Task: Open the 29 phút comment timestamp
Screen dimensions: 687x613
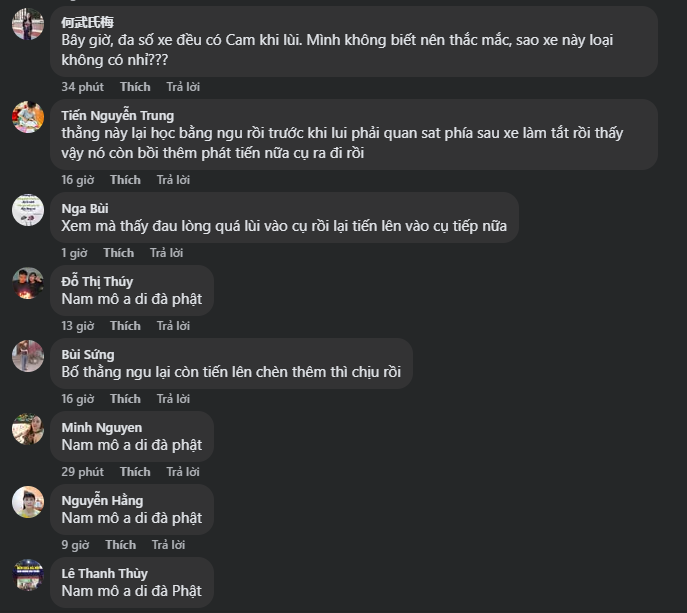Action: [x=82, y=472]
